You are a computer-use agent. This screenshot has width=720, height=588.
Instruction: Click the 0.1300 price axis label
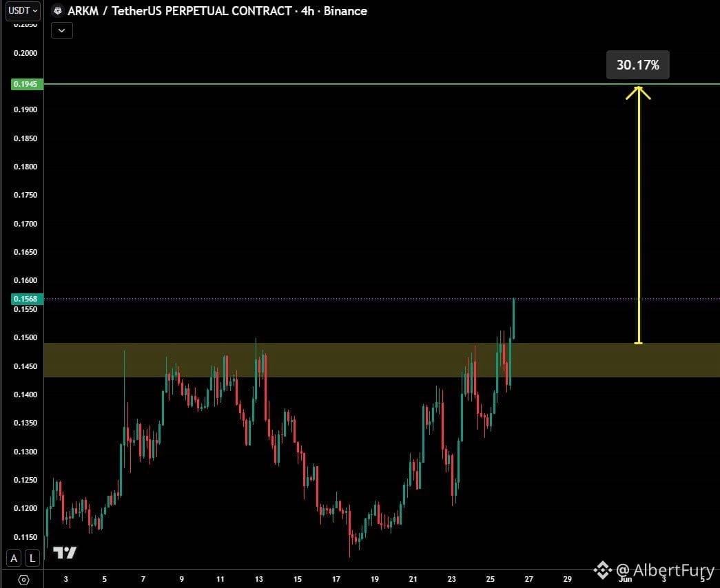pos(25,452)
